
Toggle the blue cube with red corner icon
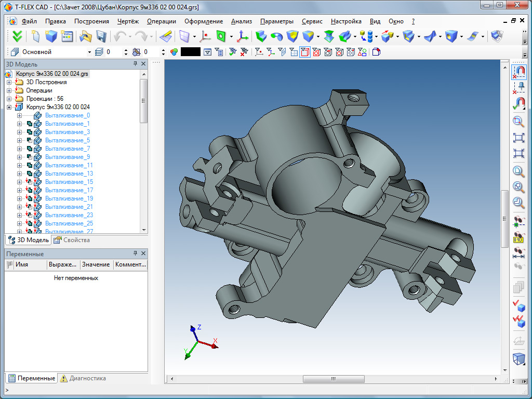(x=376, y=52)
